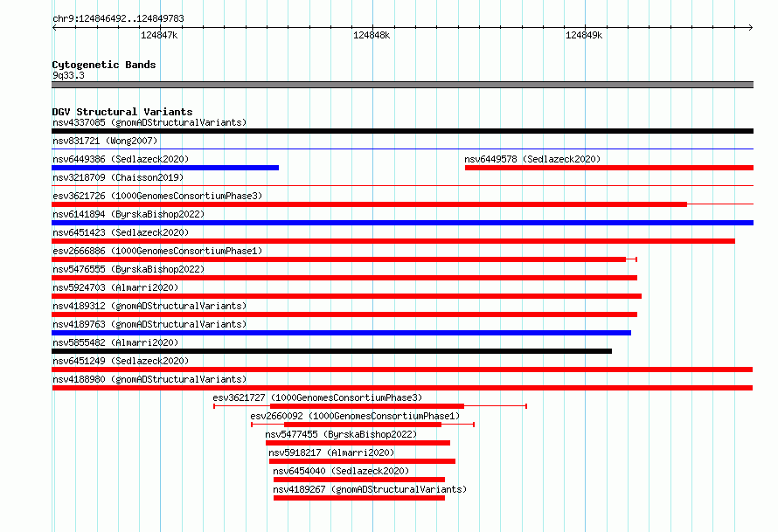Open esv3621727 (1000GenomesConsortiumPhase3) label
Screen dimensions: 778x532
317,397
